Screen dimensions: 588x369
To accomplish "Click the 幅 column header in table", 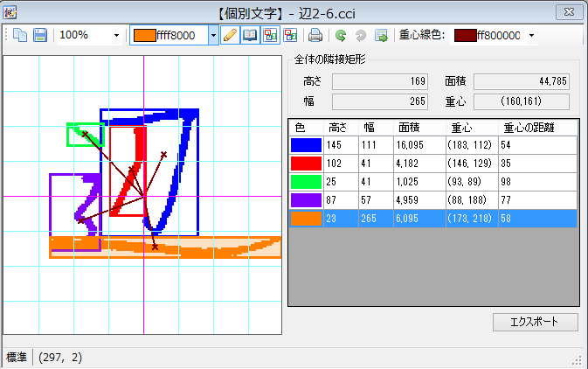I will point(376,128).
